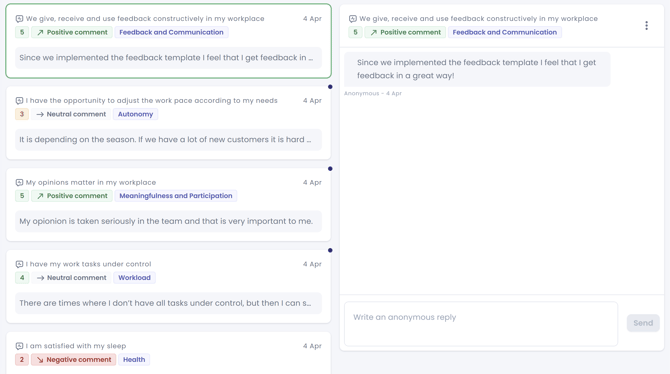Click comment icon beside 'My opinions matter' card title
This screenshot has width=670, height=374.
(x=19, y=183)
